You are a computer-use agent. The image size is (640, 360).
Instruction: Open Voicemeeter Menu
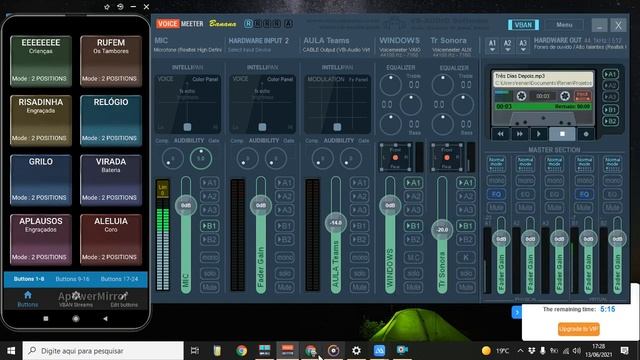pyautogui.click(x=564, y=25)
